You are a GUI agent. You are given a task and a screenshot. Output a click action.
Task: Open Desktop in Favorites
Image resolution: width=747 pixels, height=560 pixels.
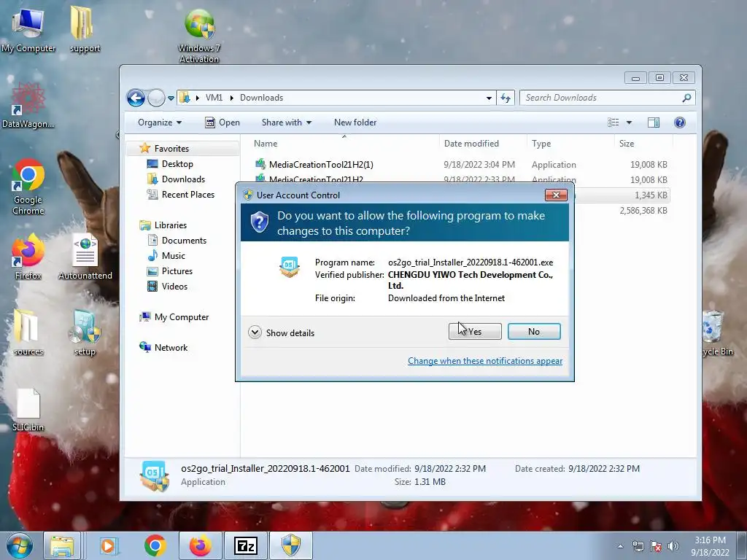coord(177,164)
